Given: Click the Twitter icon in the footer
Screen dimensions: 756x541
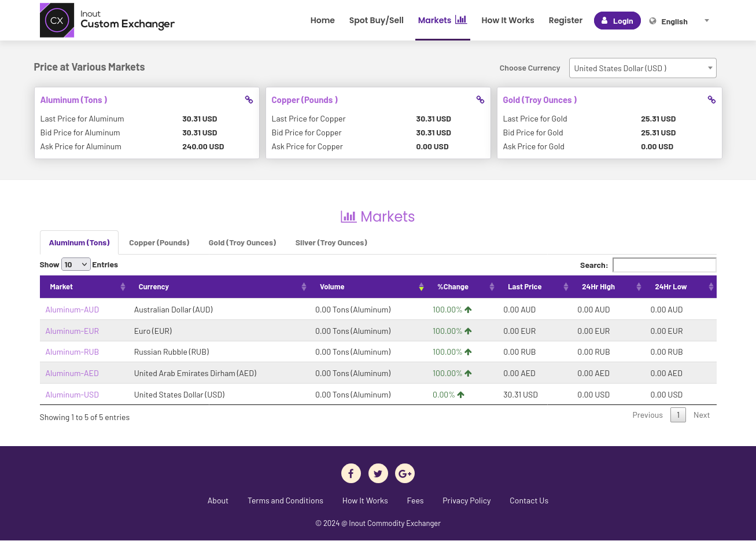Looking at the screenshot, I should pyautogui.click(x=378, y=473).
